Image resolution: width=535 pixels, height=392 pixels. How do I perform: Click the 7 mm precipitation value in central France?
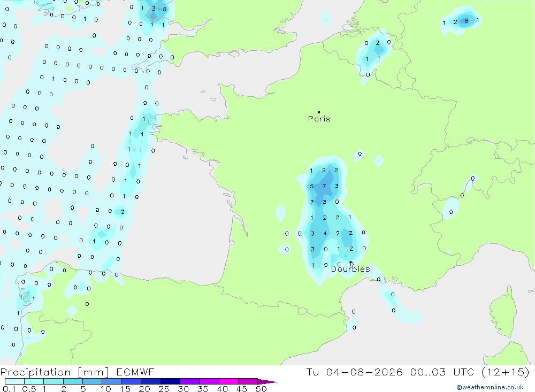pos(324,186)
